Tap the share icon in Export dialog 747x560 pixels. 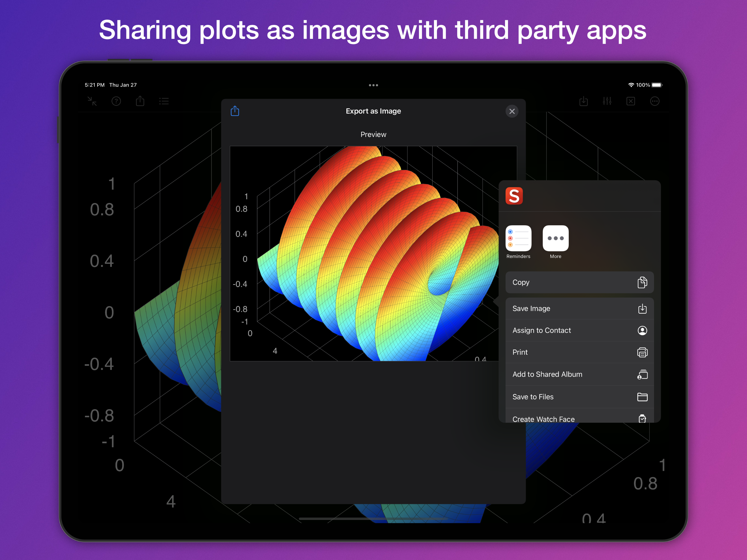pos(235,111)
